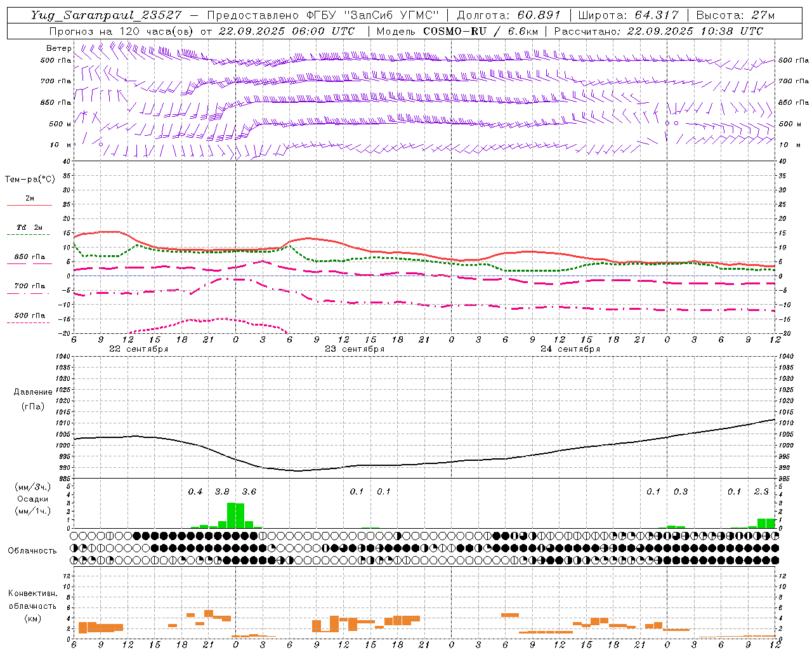Click the 24 сентября date label
Image resolution: width=812 pixels, height=650 pixels.
pos(570,349)
